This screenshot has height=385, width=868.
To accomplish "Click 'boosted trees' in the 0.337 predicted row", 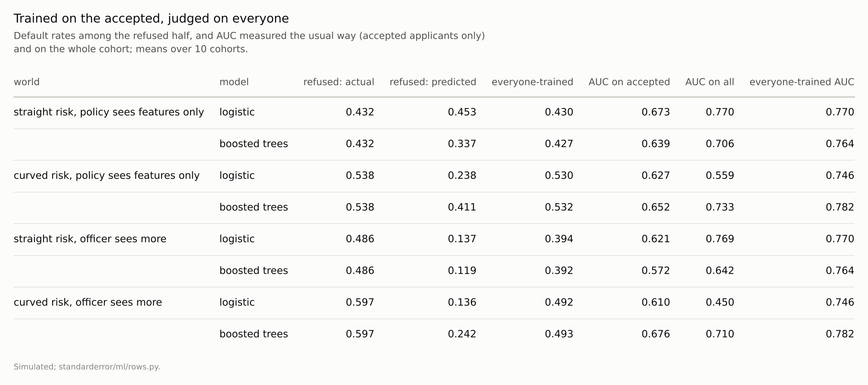I will [x=254, y=144].
